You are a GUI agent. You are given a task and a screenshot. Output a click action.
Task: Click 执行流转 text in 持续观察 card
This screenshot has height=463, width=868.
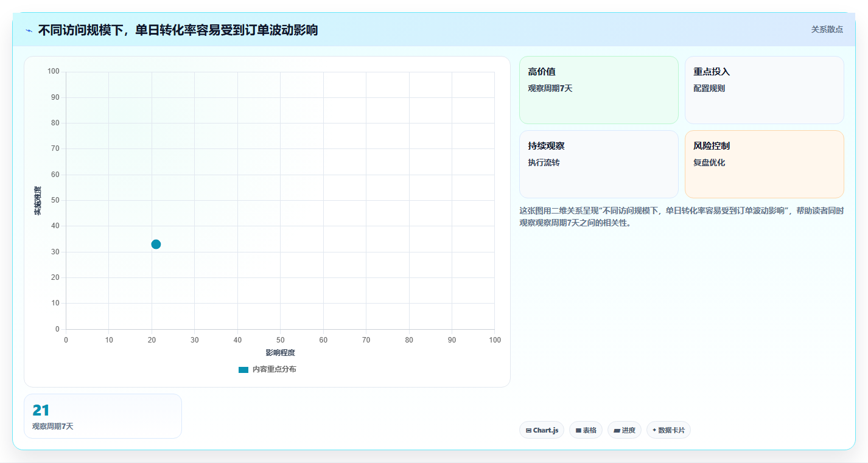[544, 162]
